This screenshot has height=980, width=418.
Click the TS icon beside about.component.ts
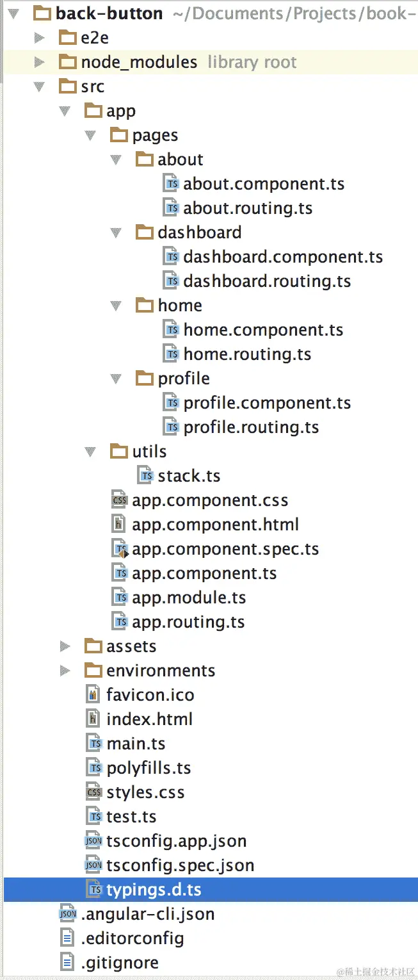coord(171,184)
